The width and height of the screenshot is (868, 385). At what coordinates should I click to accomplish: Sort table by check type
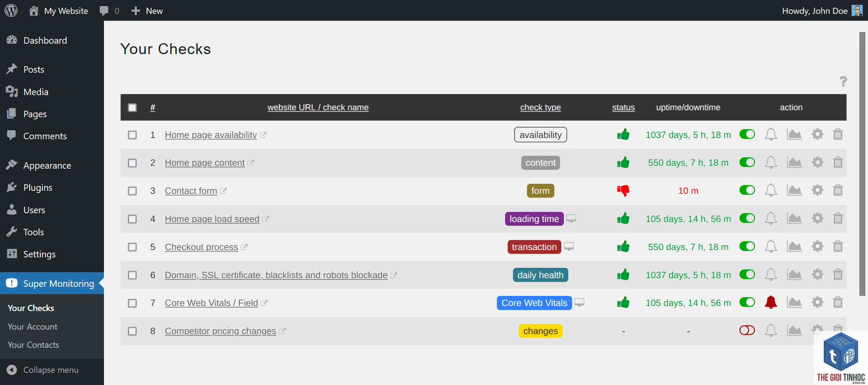click(541, 107)
